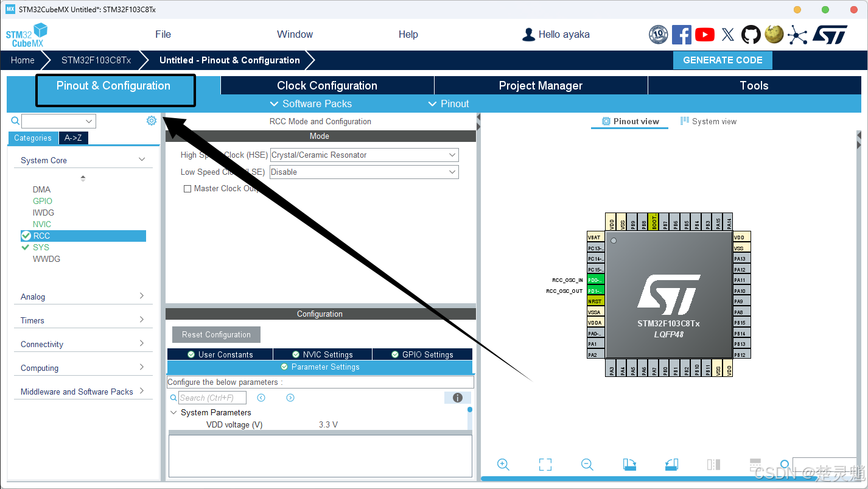Toggle the side-by-side split view icon
Viewport: 868px width, 489px height.
click(x=713, y=465)
